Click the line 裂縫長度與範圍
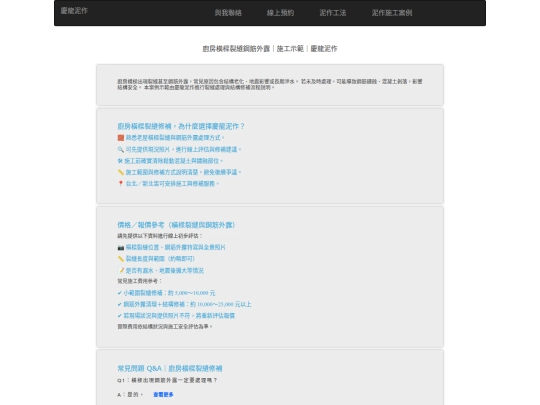540x405 pixels. click(160, 259)
